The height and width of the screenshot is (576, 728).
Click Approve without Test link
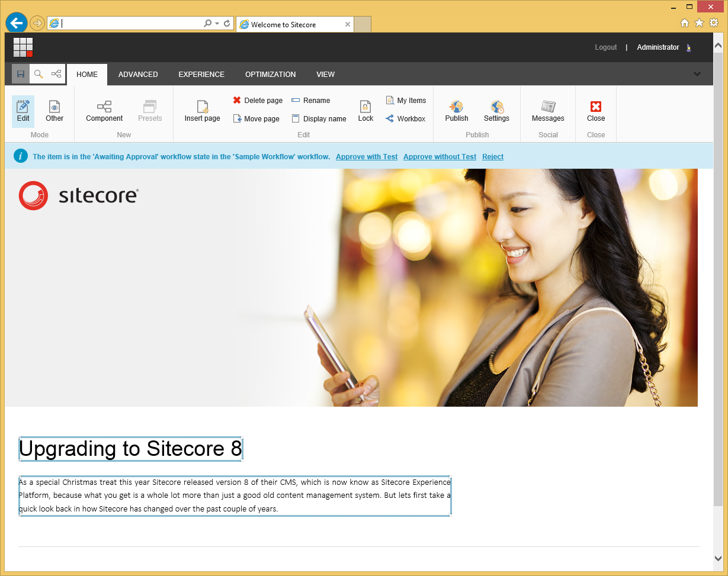click(x=440, y=157)
